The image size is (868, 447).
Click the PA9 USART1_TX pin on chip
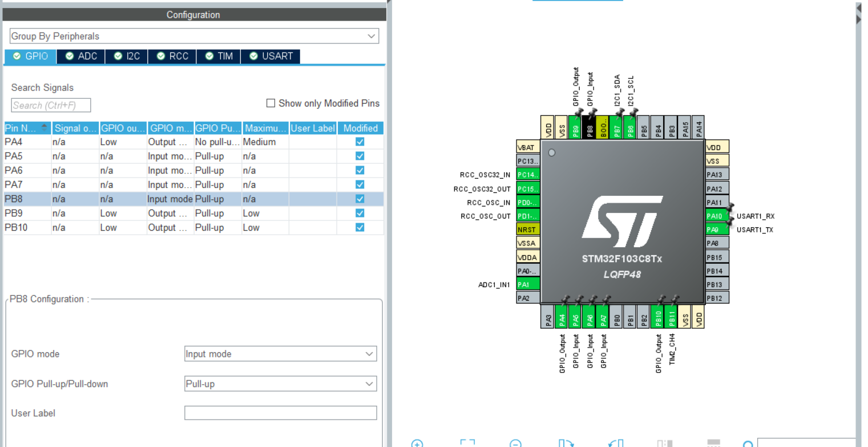click(x=717, y=229)
